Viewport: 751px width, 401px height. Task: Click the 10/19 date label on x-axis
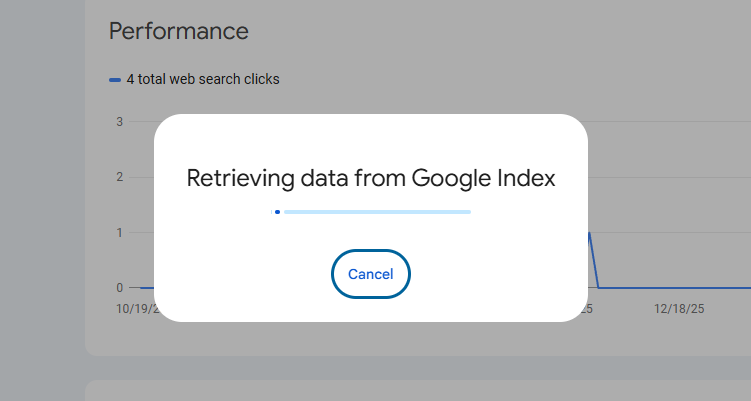136,310
